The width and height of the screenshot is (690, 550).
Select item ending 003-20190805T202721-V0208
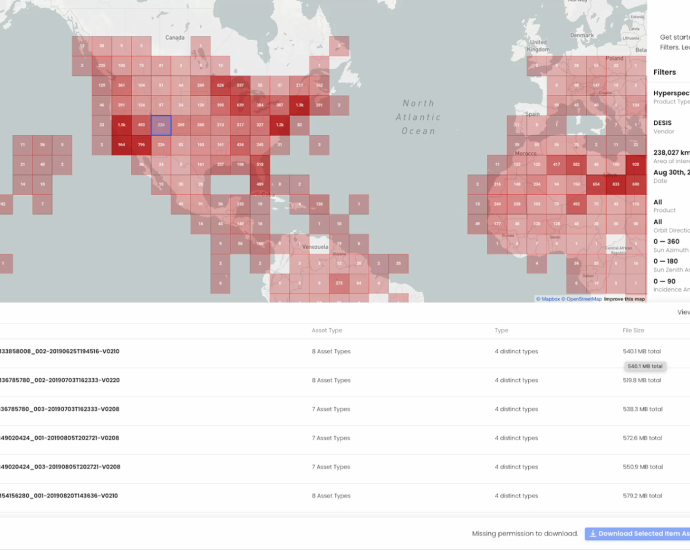59,467
